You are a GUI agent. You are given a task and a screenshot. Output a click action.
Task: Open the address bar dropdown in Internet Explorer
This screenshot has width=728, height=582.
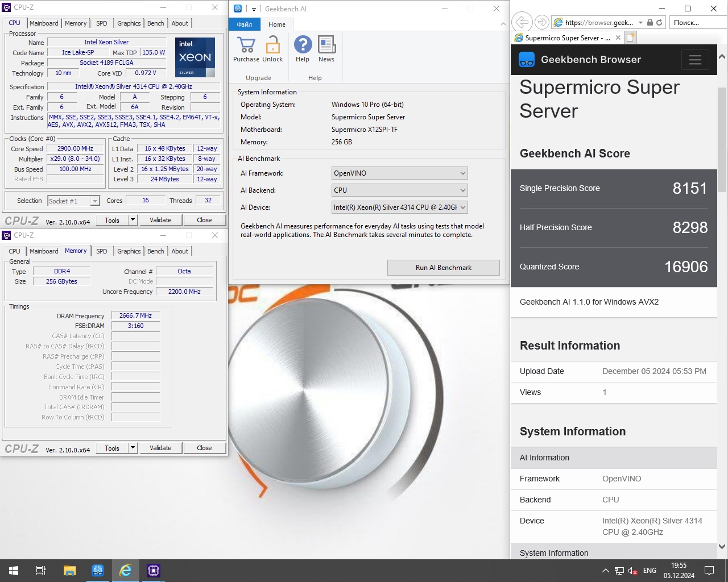[640, 22]
